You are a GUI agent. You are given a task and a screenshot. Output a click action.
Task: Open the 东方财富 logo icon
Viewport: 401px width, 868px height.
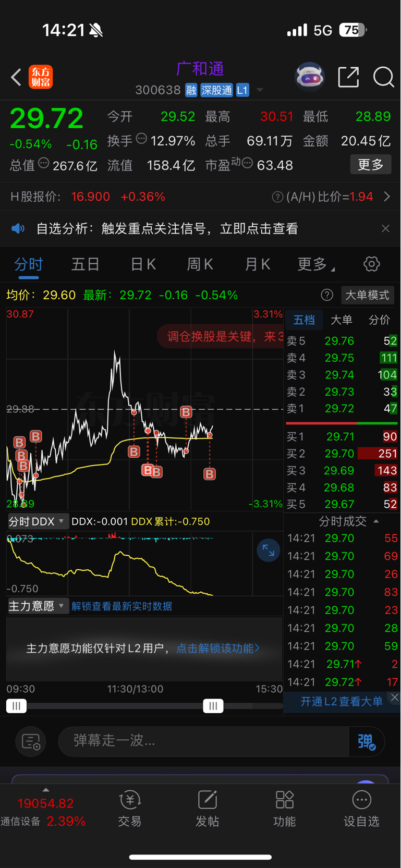coord(41,77)
